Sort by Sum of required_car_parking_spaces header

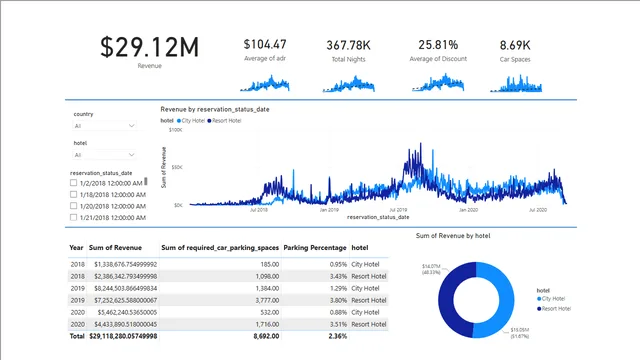220,248
